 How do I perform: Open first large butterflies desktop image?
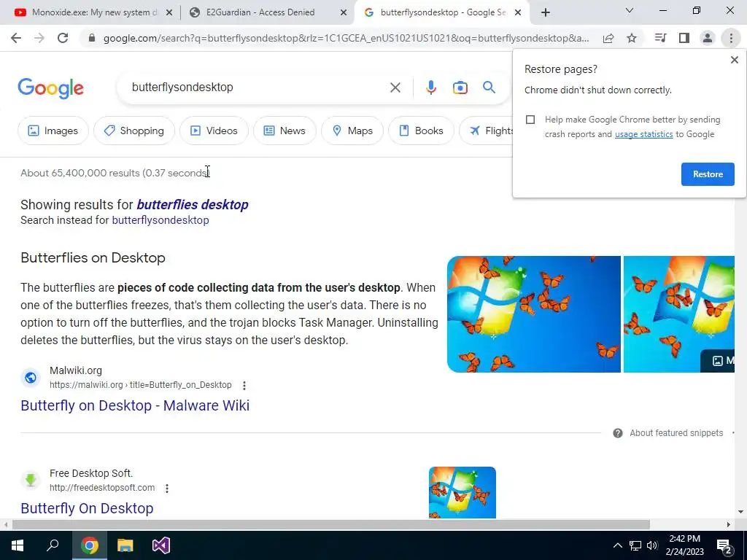tap(533, 314)
